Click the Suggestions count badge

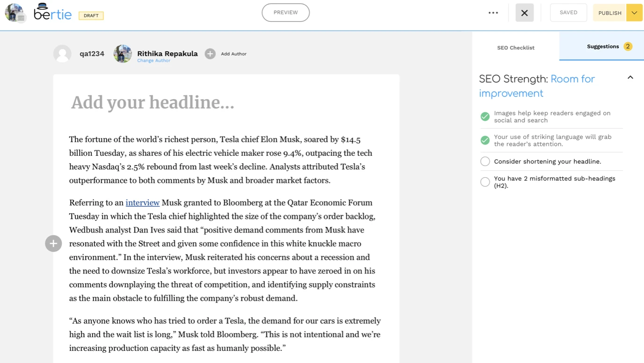click(628, 46)
